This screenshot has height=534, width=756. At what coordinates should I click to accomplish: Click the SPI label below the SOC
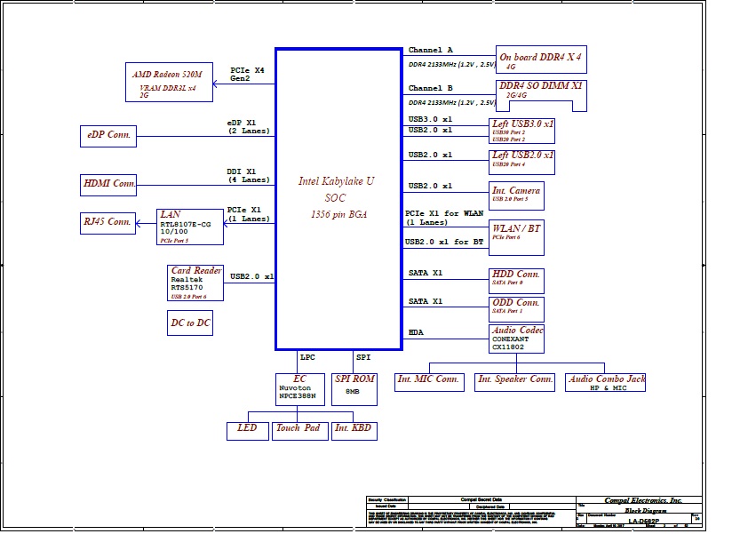pyautogui.click(x=363, y=357)
